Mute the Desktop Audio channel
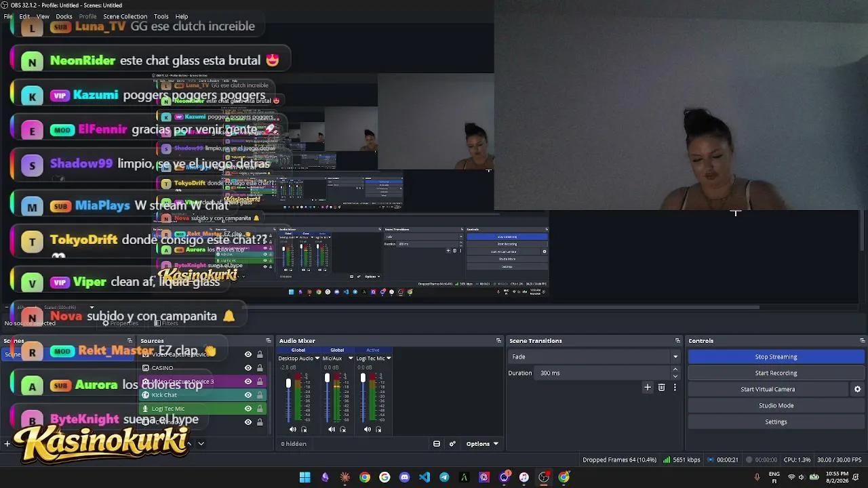868x488 pixels. click(x=293, y=429)
